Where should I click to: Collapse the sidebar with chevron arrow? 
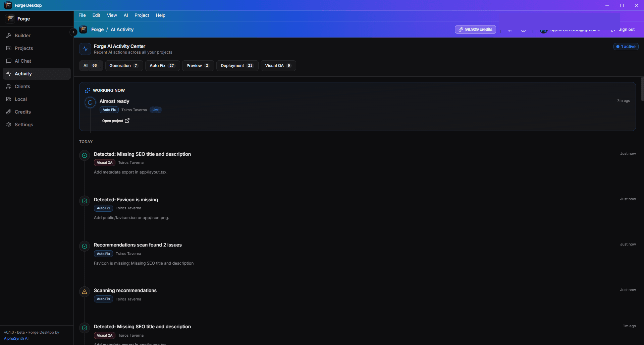click(x=73, y=32)
